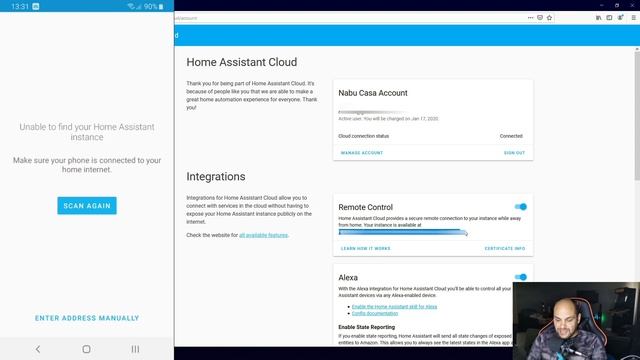Tap the Android recent apps icon

[135, 349]
